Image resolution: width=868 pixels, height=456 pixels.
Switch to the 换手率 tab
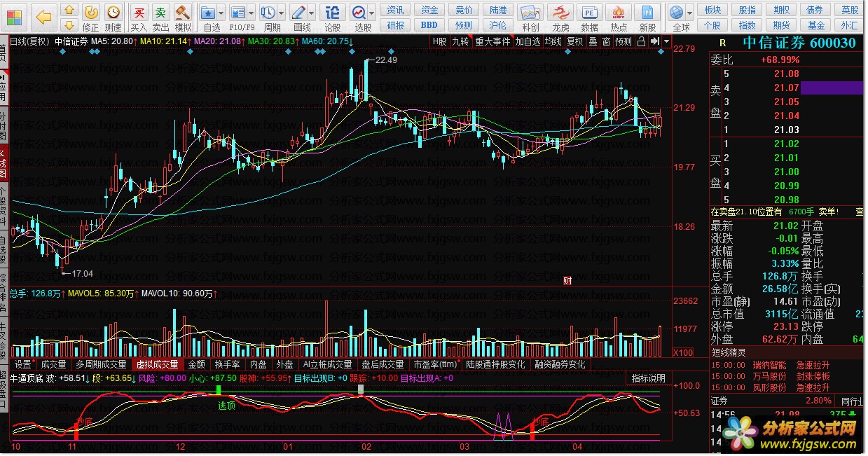click(x=227, y=364)
